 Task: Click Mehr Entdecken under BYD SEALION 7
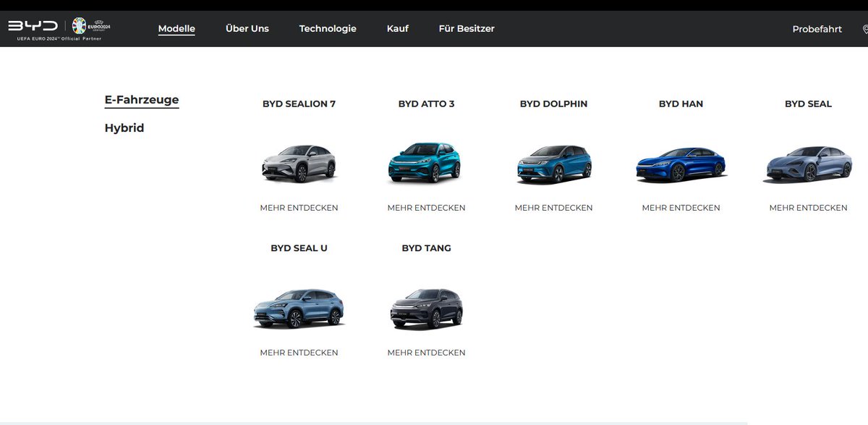299,208
